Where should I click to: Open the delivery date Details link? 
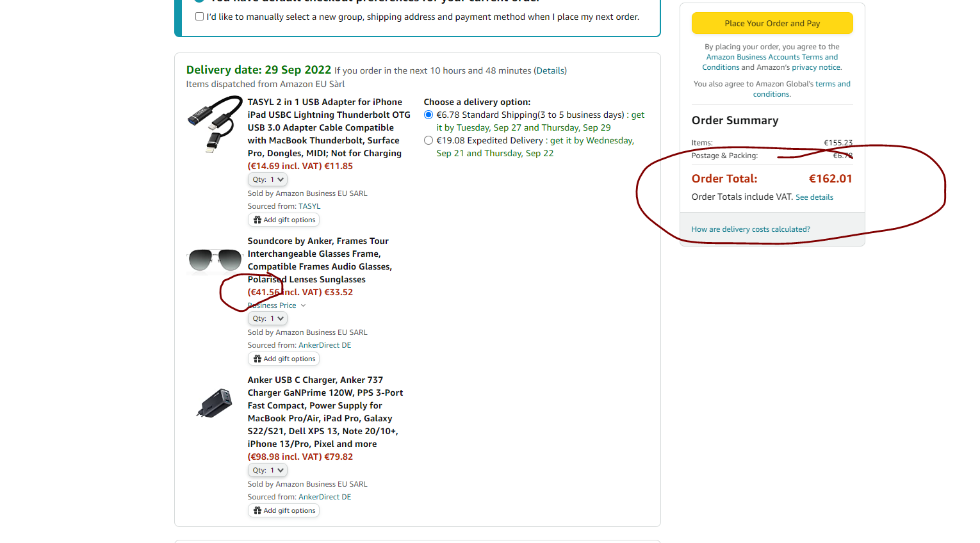pyautogui.click(x=551, y=70)
